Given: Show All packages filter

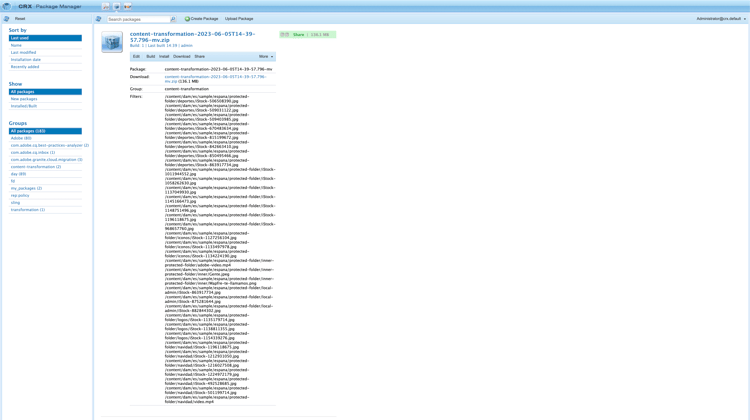Looking at the screenshot, I should (45, 91).
